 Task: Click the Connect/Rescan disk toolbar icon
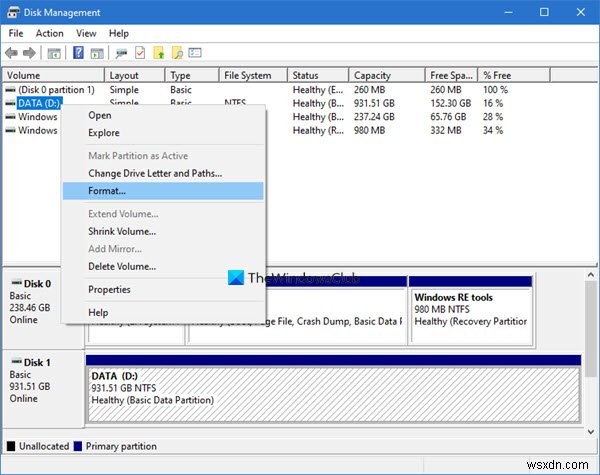121,53
